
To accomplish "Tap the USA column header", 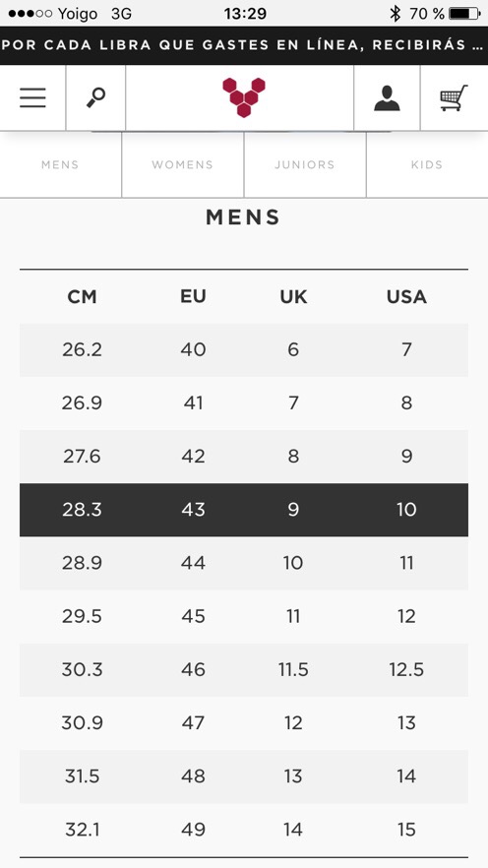I will [x=406, y=297].
